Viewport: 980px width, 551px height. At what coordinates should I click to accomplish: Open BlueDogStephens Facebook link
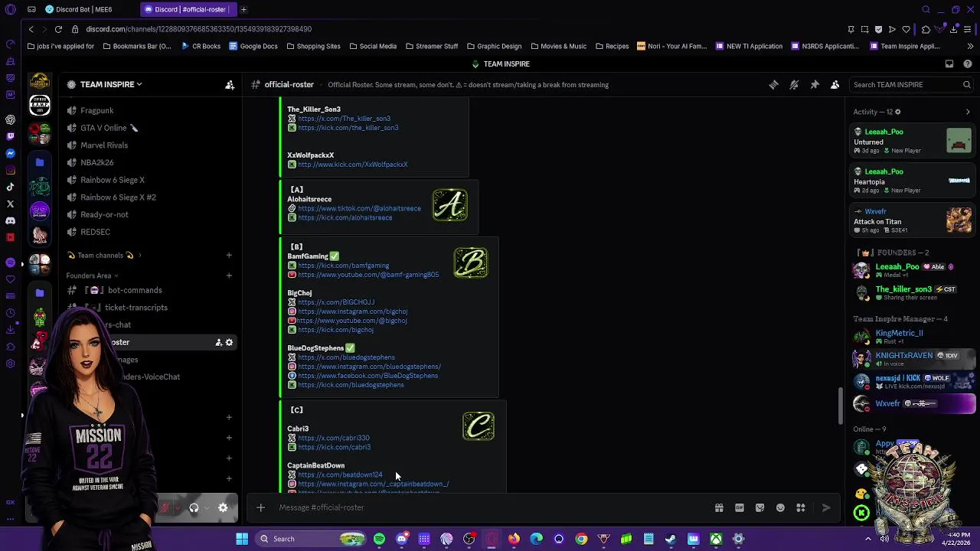(367, 376)
